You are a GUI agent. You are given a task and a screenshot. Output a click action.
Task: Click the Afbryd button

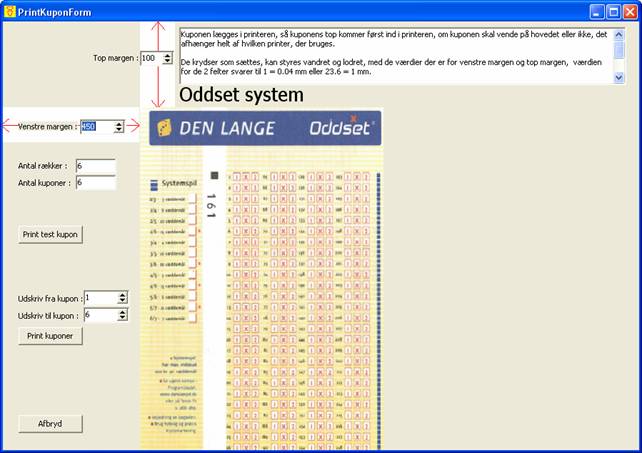pos(50,424)
